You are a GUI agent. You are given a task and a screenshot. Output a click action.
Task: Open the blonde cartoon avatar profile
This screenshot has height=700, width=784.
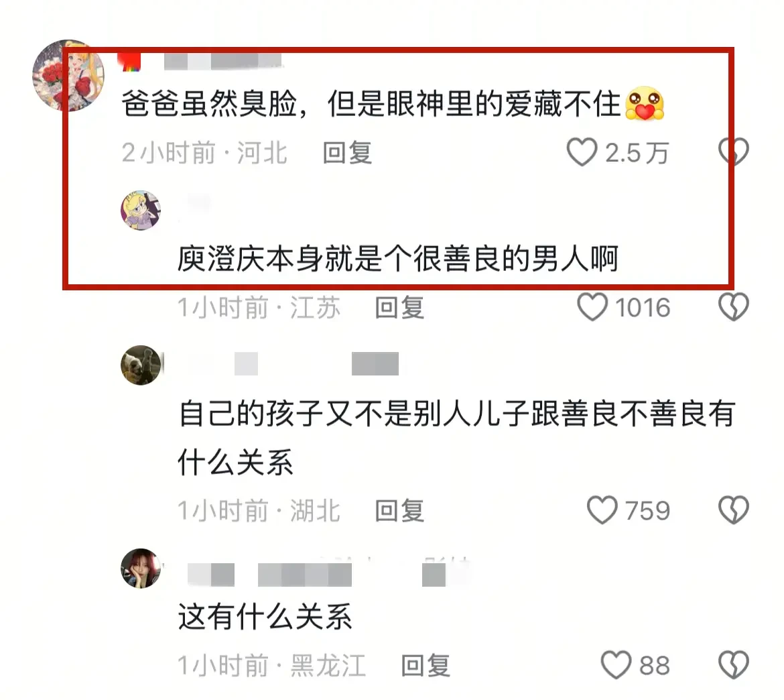click(141, 210)
